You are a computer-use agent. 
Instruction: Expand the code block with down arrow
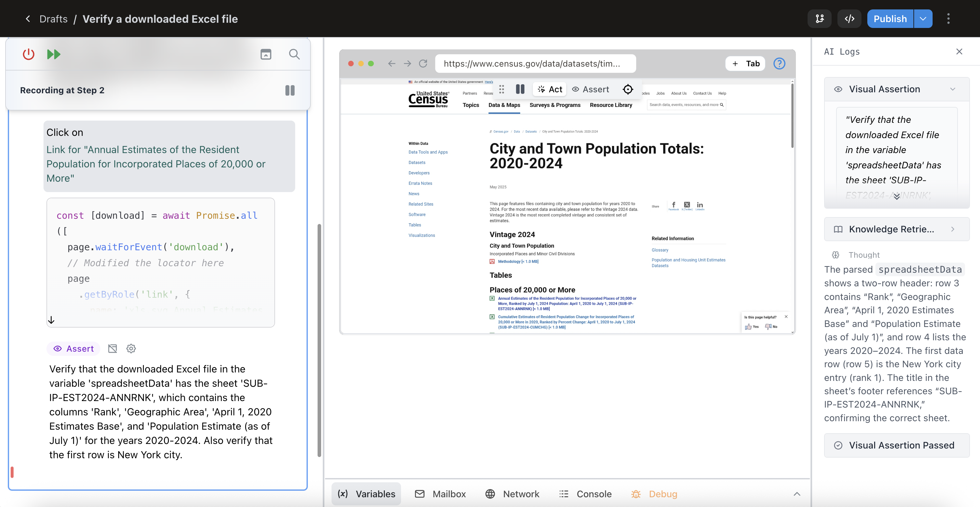pyautogui.click(x=51, y=320)
